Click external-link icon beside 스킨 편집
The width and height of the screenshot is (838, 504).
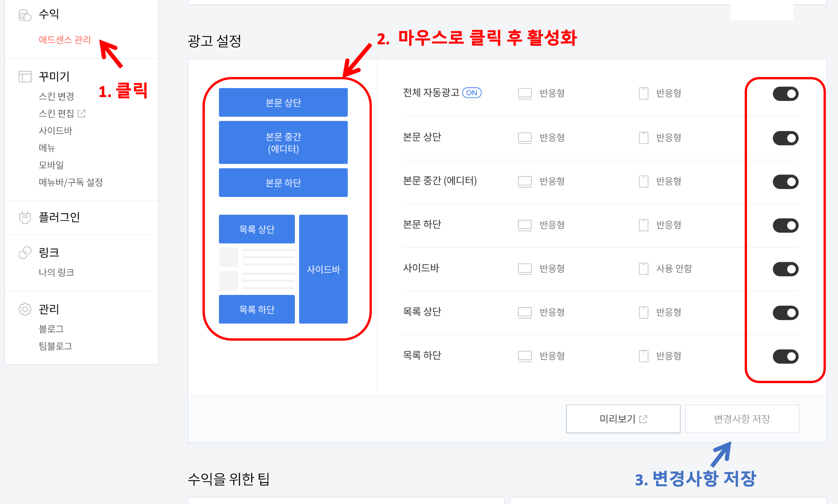[x=82, y=113]
